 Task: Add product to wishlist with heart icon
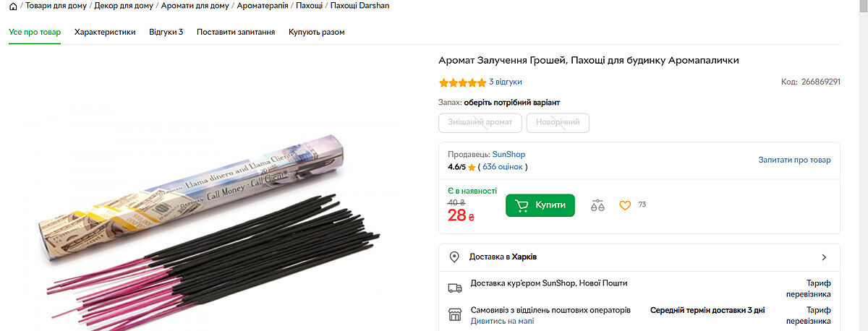(x=625, y=205)
